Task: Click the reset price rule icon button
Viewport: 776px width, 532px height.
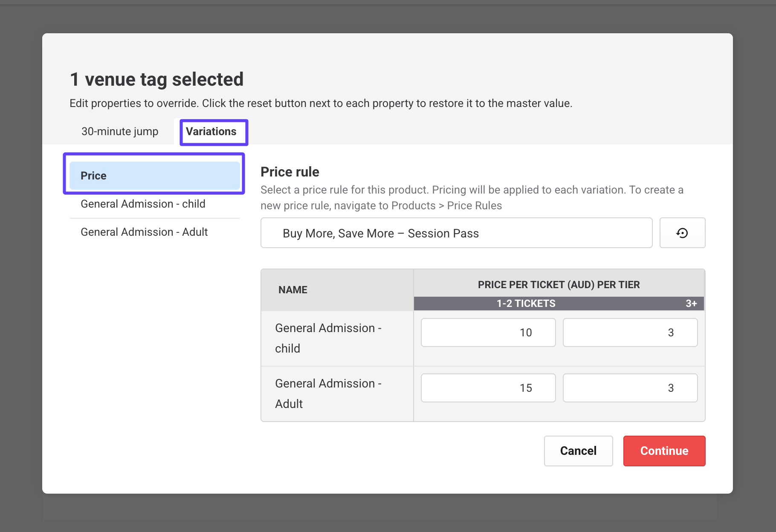Action: (682, 233)
